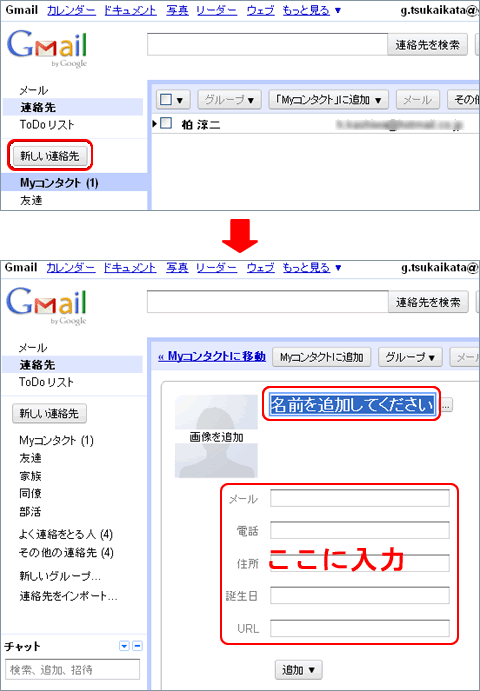Click the Gmail logo on the new contact form page
This screenshot has width=480, height=691.
[47, 306]
